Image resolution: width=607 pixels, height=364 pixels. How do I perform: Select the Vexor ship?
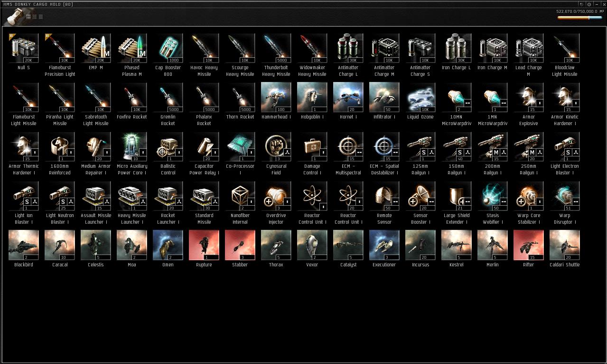[x=312, y=245]
